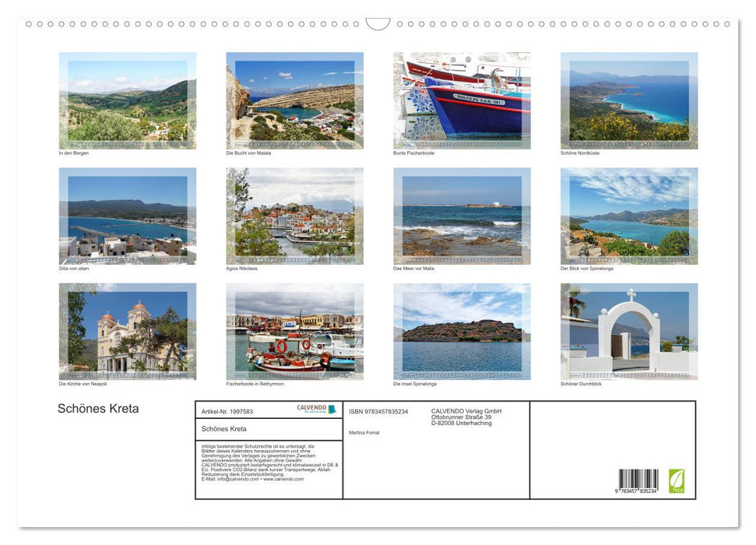The height and width of the screenshot is (545, 756).
Task: Click the barcode at the bottom right
Action: (x=638, y=480)
